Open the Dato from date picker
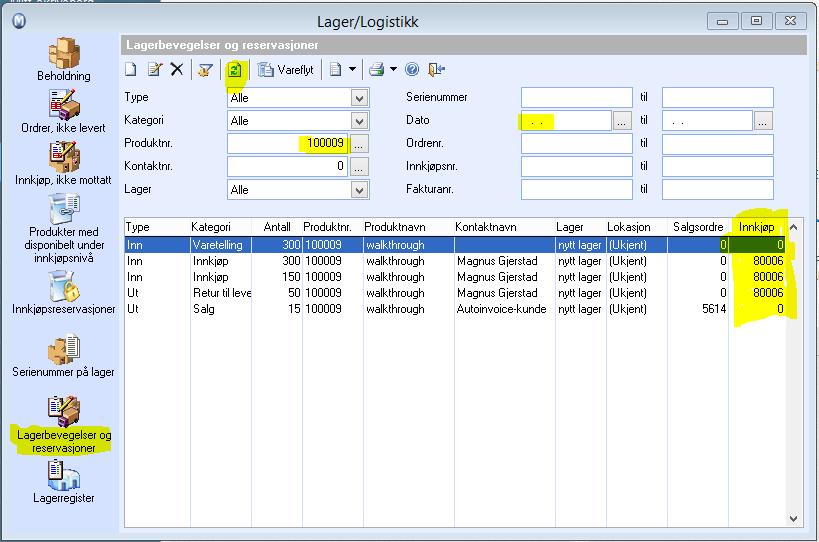The image size is (819, 542). click(x=622, y=121)
